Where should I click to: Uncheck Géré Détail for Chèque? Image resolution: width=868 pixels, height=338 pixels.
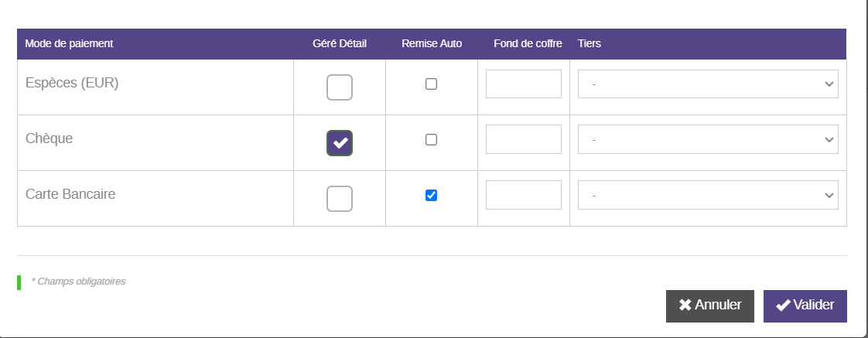coord(340,143)
